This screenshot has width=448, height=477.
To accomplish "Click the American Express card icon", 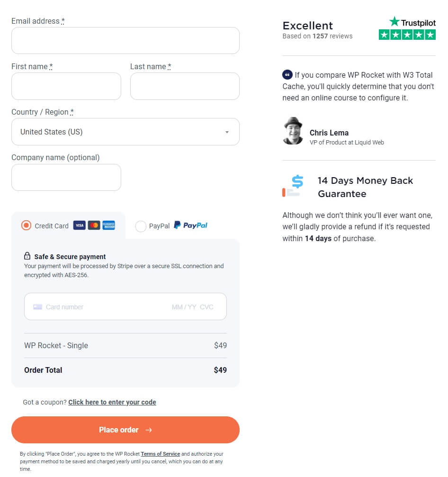I will coord(108,225).
